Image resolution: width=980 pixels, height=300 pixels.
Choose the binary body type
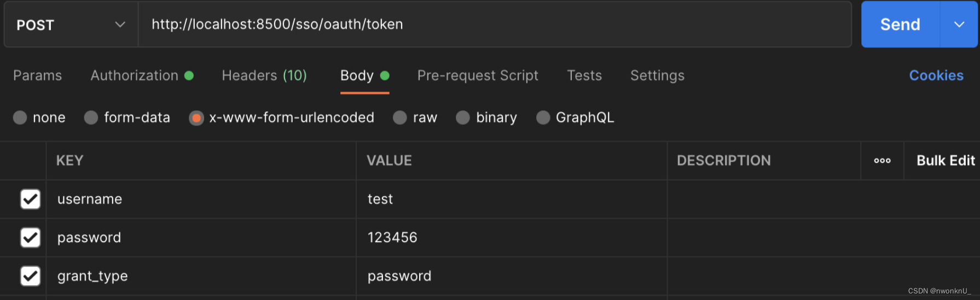pos(463,117)
